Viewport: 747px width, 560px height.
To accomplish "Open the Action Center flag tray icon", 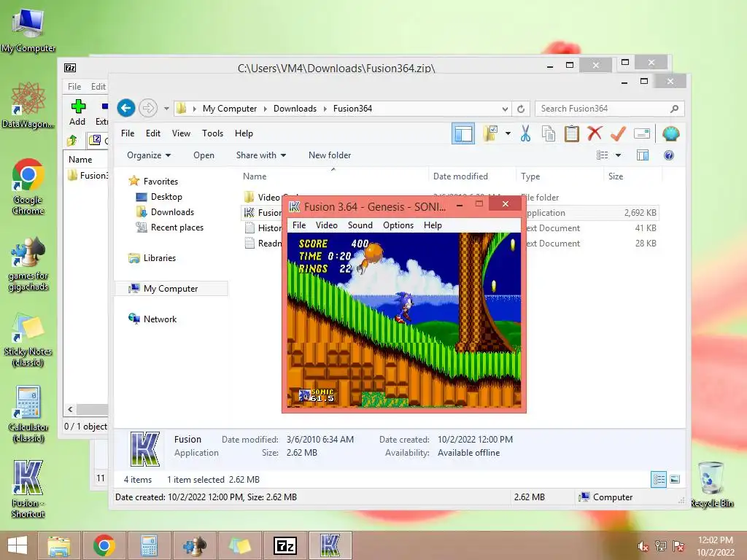I will pyautogui.click(x=678, y=546).
